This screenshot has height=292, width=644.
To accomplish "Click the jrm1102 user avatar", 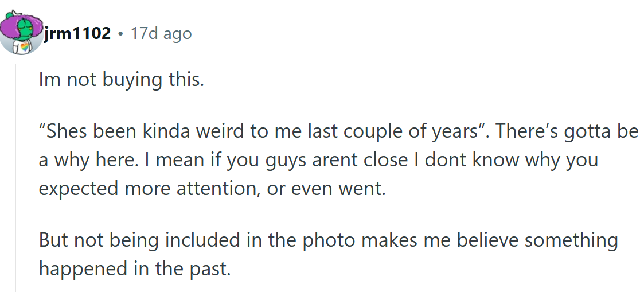I will click(x=22, y=33).
